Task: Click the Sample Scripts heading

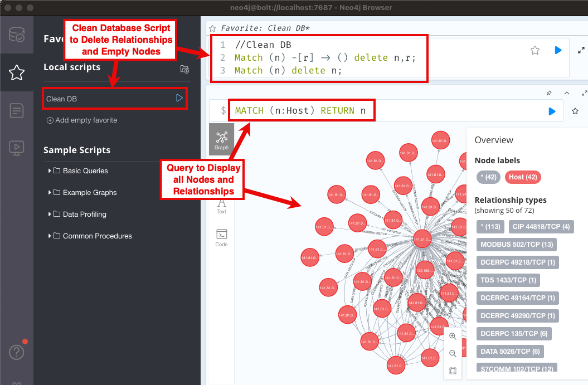Action: [77, 150]
